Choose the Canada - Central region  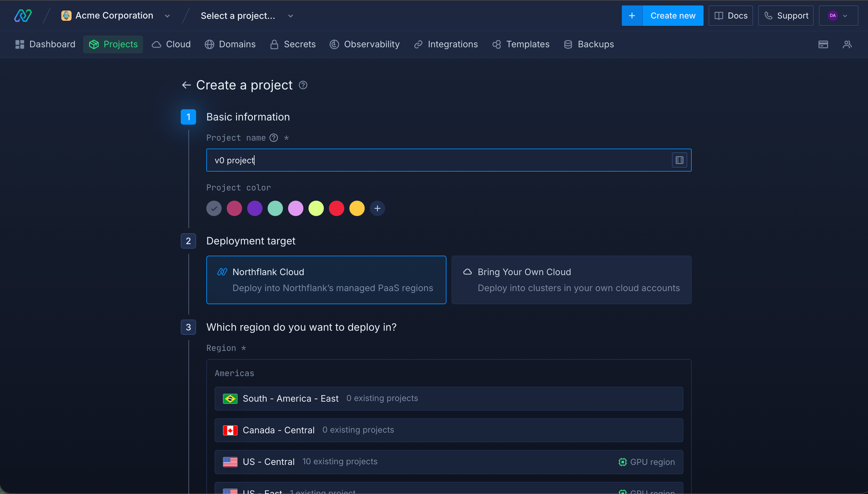point(449,430)
